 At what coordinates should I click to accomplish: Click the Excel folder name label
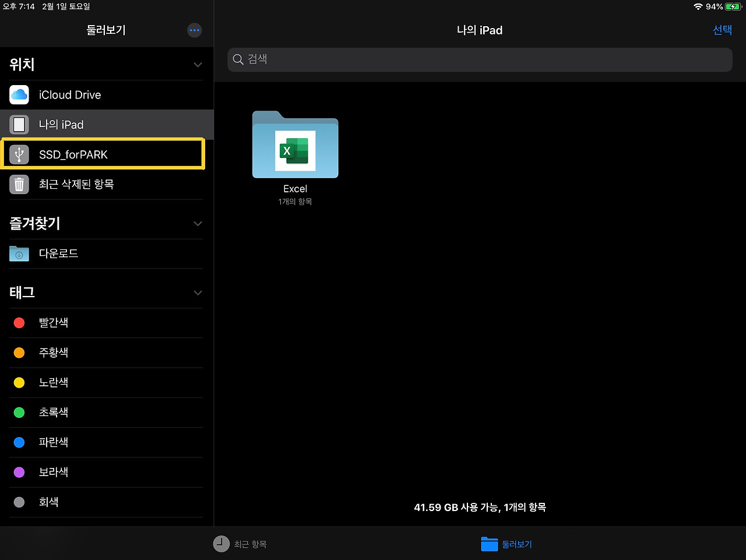click(x=295, y=189)
